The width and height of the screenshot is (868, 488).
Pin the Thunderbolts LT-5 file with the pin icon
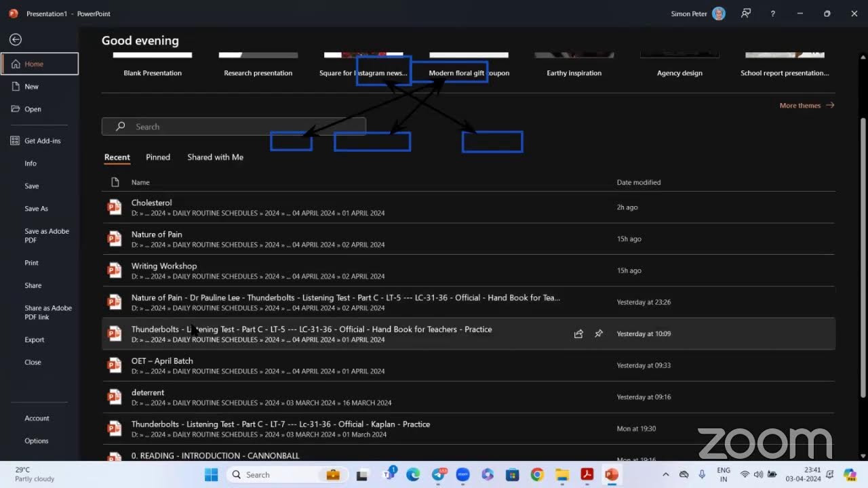599,333
